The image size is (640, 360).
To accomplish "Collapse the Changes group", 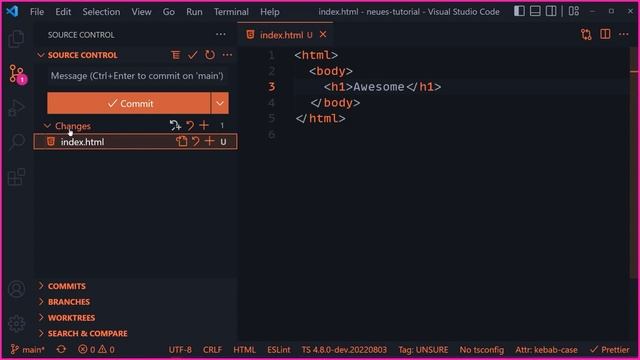I will 47,126.
